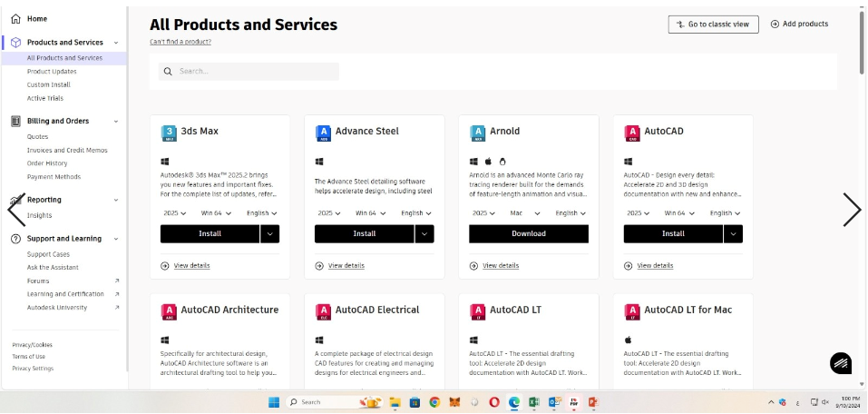Click the Download button for Arnold

(529, 234)
